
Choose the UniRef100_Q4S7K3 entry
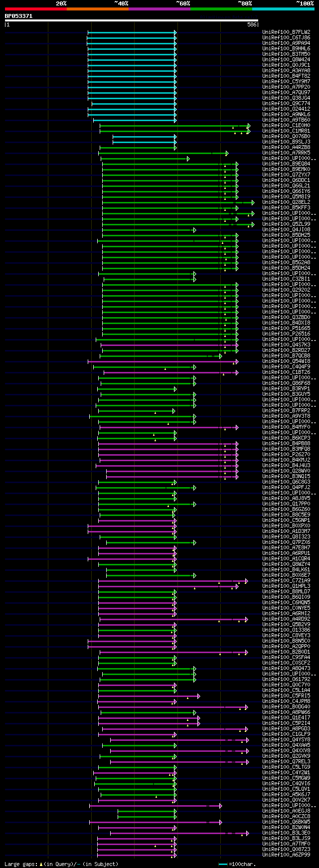point(286,345)
